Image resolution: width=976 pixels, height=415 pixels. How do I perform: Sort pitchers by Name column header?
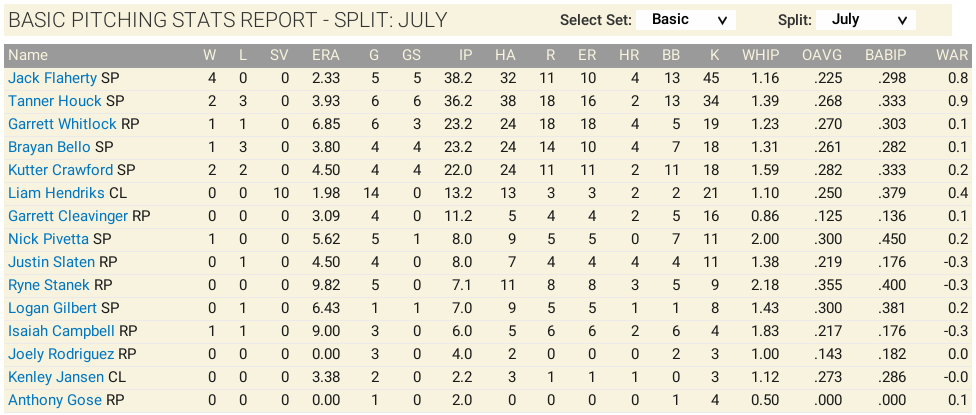pos(28,55)
